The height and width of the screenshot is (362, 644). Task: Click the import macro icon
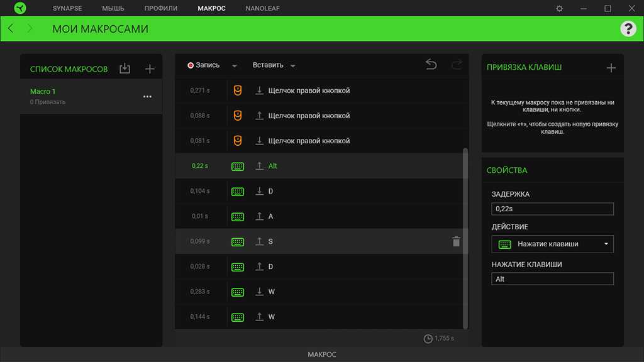(x=125, y=69)
